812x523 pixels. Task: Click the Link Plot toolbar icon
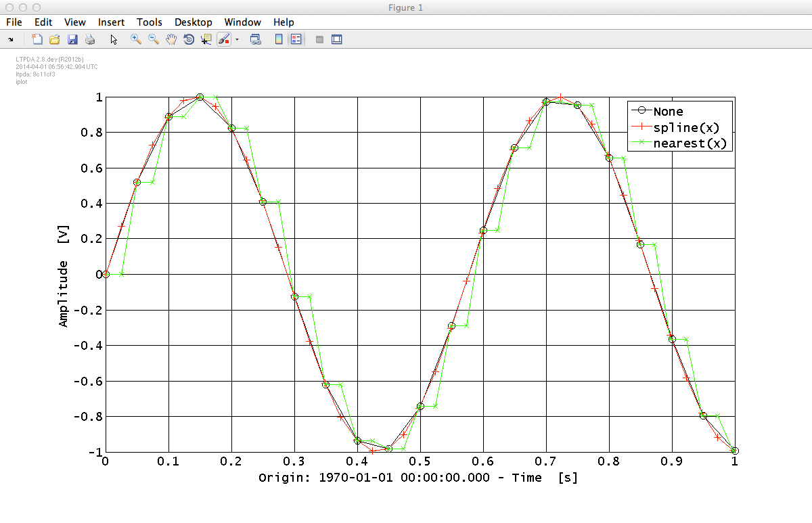(256, 40)
